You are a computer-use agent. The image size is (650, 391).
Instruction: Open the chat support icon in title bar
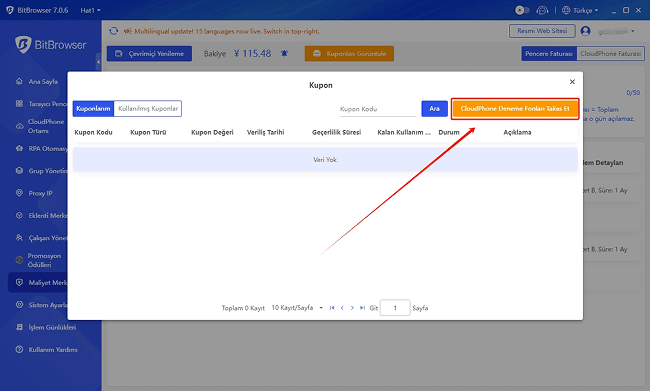542,10
